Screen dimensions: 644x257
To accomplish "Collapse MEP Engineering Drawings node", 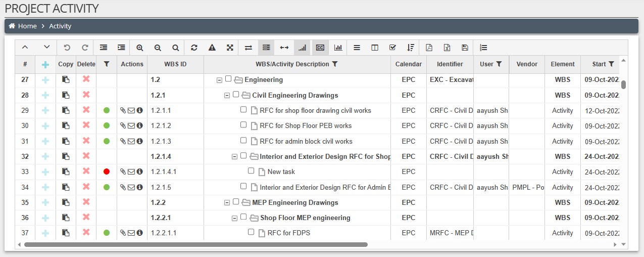I will pos(226,203).
